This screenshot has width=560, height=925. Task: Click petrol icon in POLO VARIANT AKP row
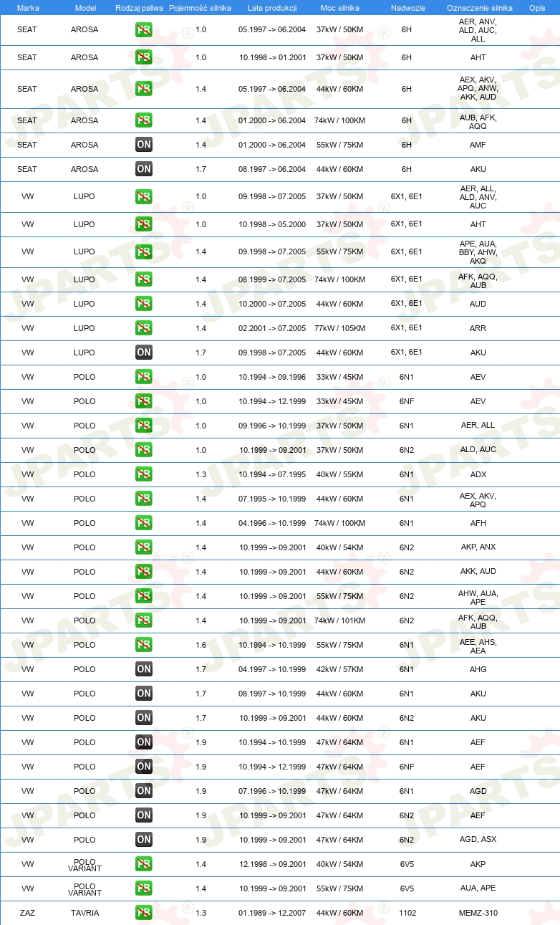144,864
